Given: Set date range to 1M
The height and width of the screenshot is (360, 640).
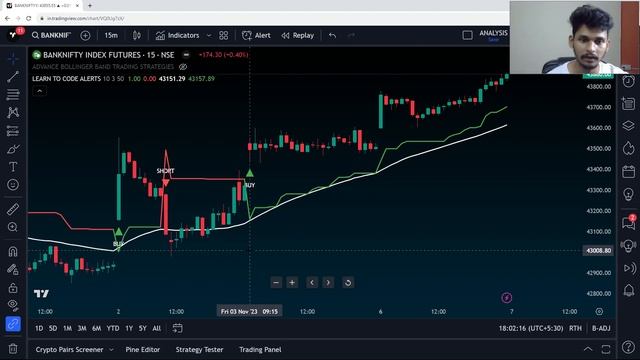Looking at the screenshot, I should click(x=67, y=328).
